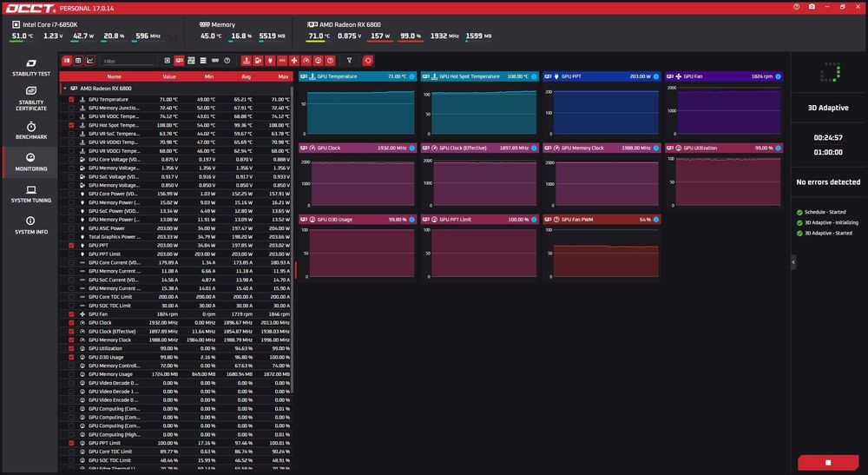
Task: Uncheck the GPU PPT row checkbox
Action: pos(71,245)
